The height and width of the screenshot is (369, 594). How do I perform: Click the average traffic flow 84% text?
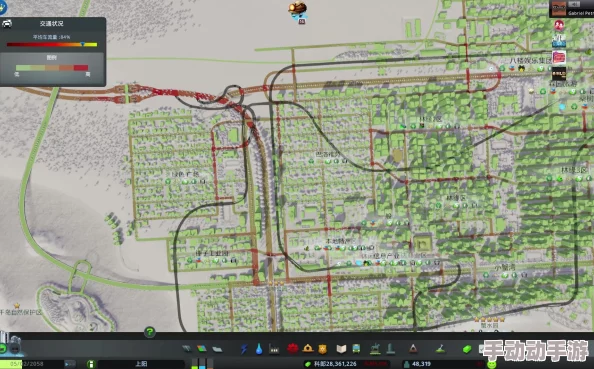[x=52, y=37]
